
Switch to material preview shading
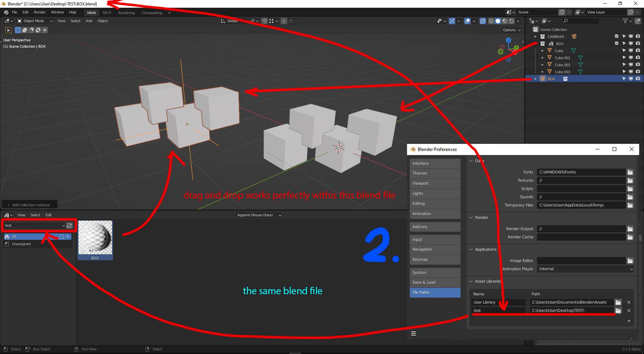[x=504, y=21]
